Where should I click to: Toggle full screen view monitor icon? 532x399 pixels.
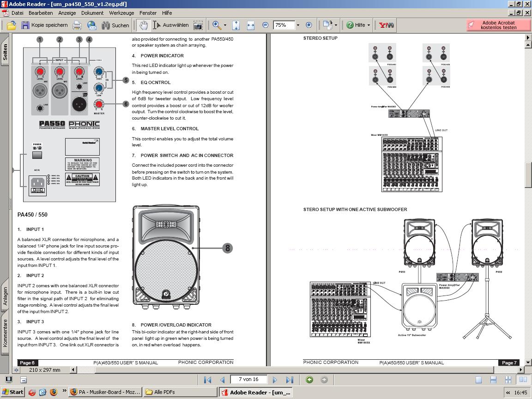(x=9, y=380)
